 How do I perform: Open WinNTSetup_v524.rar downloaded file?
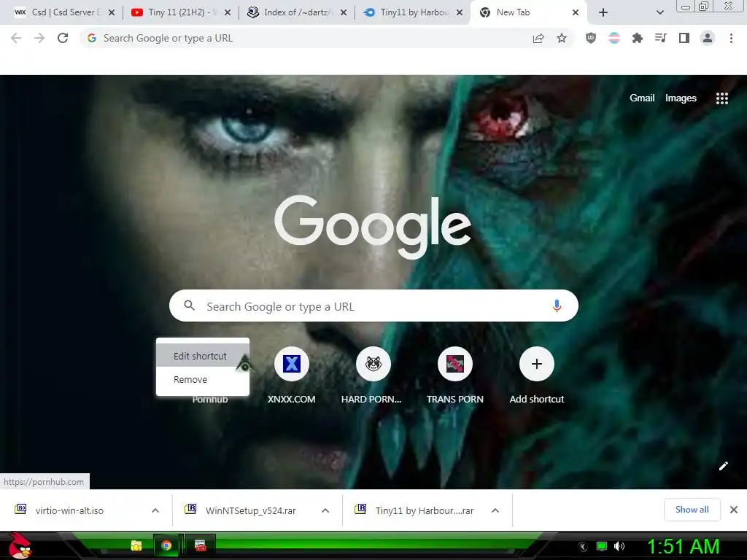251,510
